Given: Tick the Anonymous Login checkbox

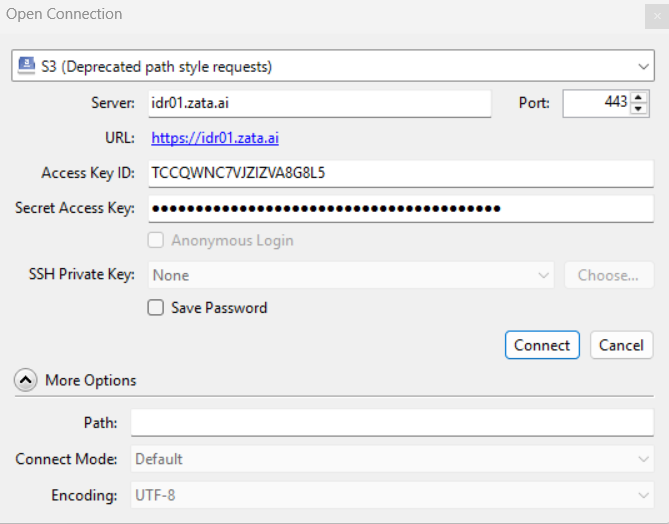Looking at the screenshot, I should pyautogui.click(x=156, y=240).
